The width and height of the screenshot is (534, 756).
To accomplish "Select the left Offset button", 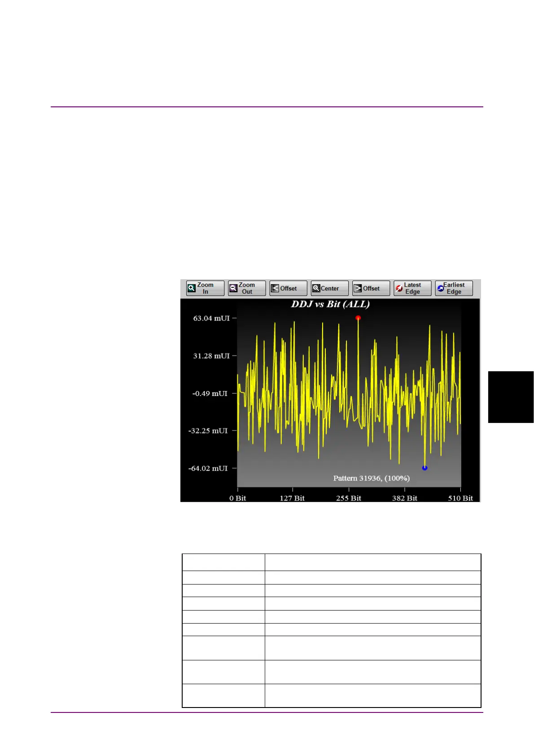I will pos(288,288).
